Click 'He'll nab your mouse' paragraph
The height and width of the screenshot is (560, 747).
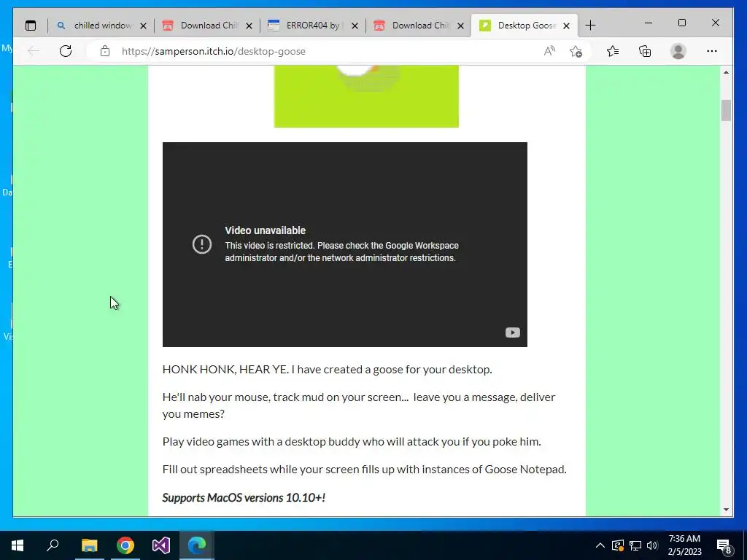coord(359,405)
